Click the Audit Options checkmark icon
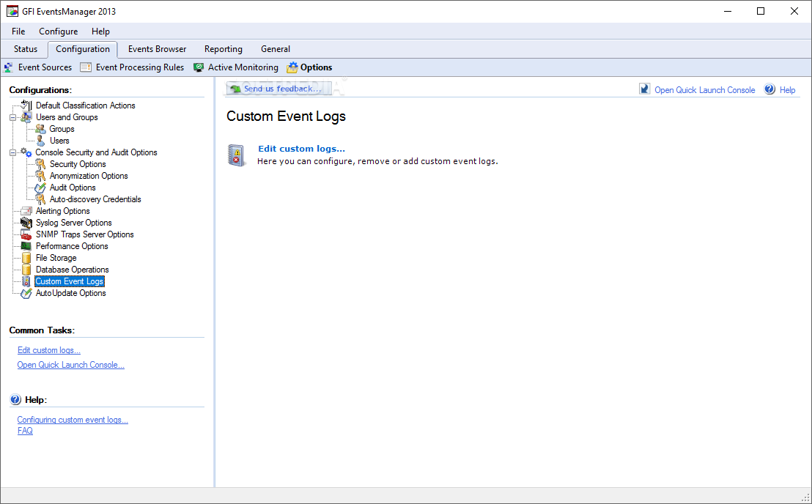812x504 pixels. 40,188
